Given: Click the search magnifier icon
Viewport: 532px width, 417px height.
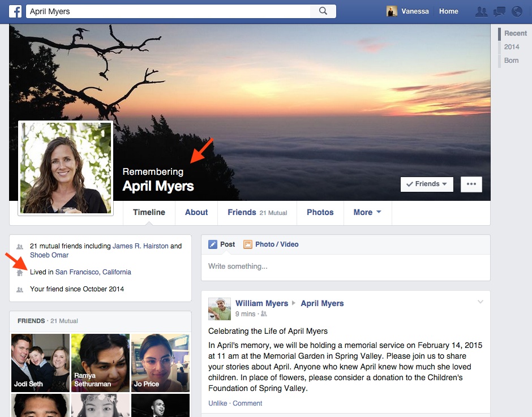Looking at the screenshot, I should pos(323,11).
